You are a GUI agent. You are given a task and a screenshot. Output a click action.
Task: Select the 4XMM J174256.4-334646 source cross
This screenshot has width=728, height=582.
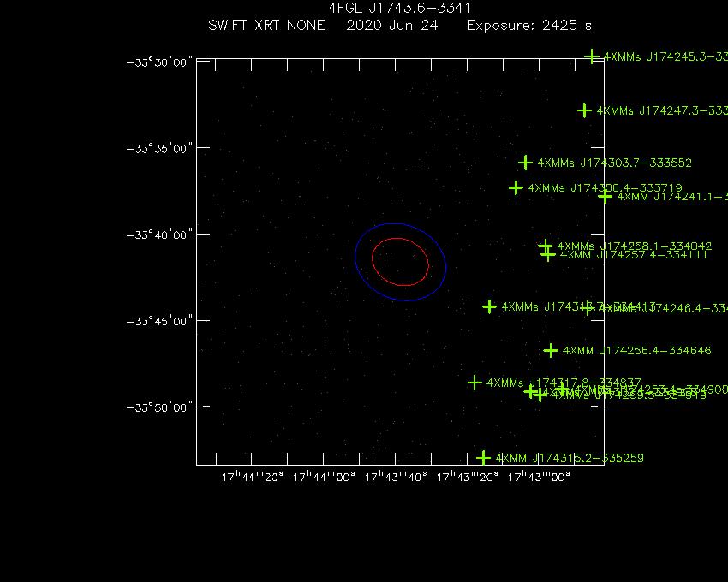[551, 350]
